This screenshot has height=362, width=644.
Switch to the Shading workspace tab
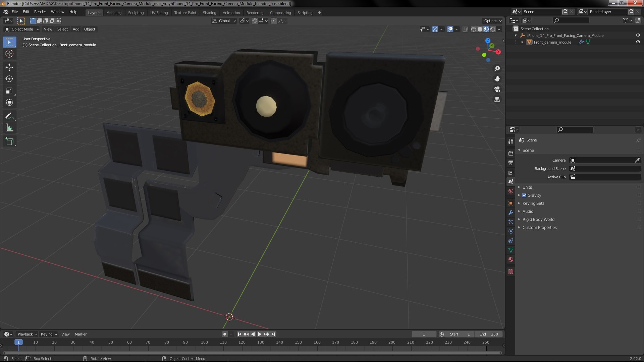pyautogui.click(x=209, y=13)
